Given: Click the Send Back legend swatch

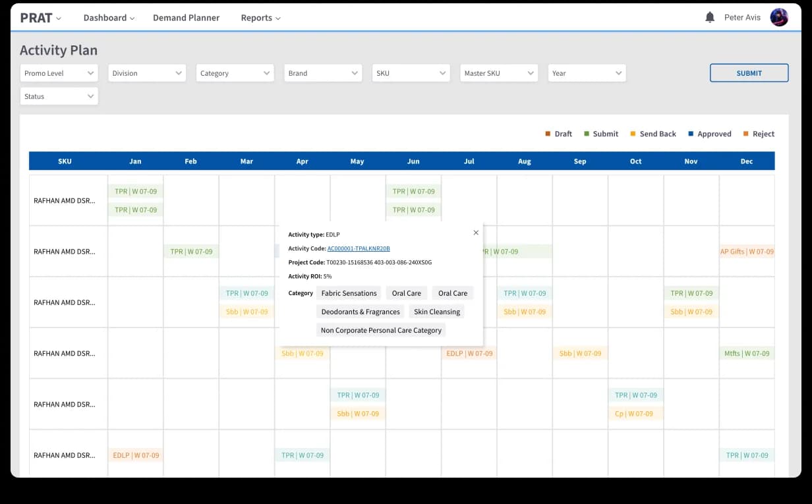Looking at the screenshot, I should [x=633, y=134].
